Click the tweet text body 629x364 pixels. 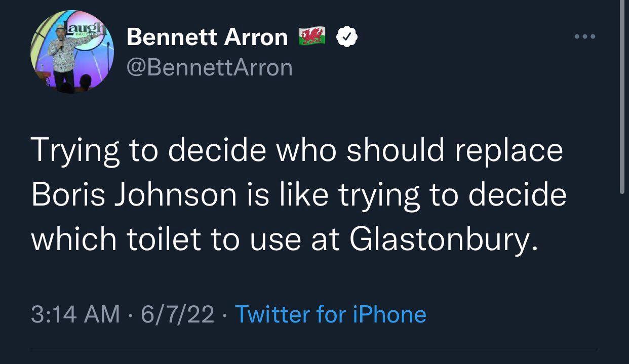[299, 194]
